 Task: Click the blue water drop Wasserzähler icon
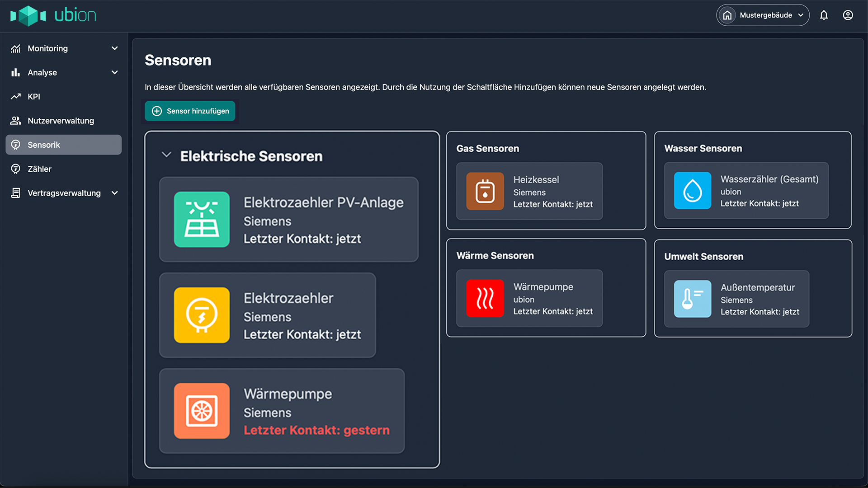click(x=692, y=191)
